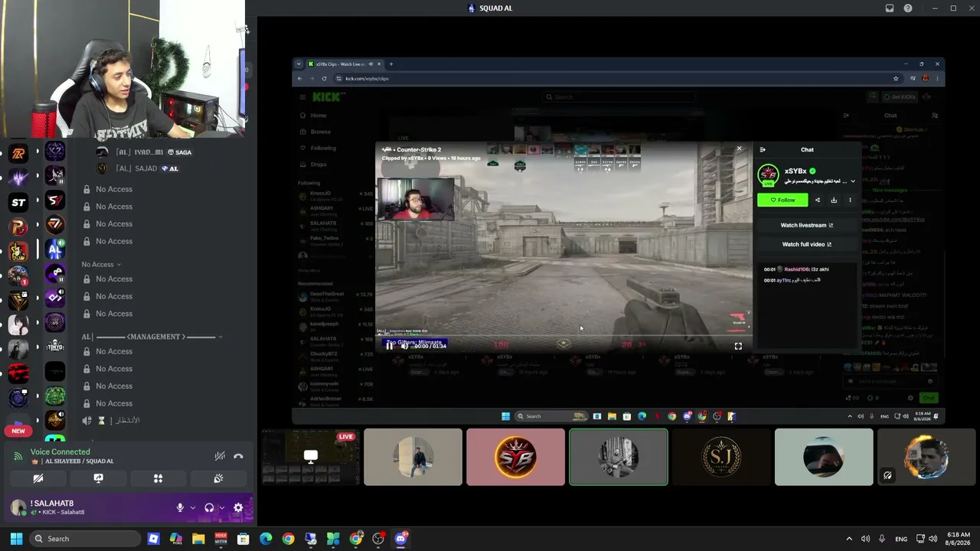
Task: Collapse the clip Chat panel icon
Action: point(763,150)
